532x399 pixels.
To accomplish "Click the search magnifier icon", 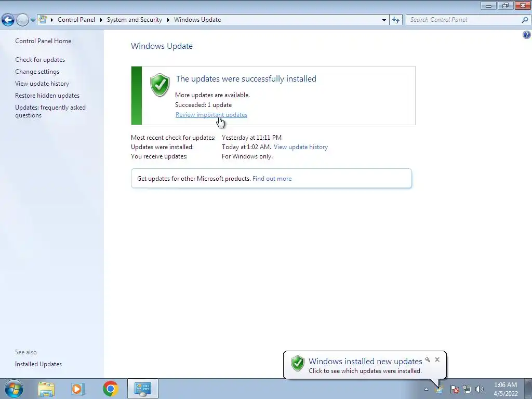I will pos(525,20).
